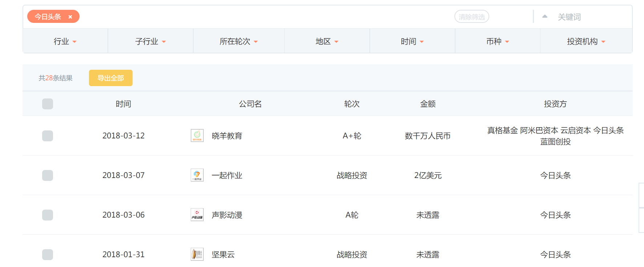Click the 声影动漫 company logo
Screen dimensions: 644x267
tap(197, 215)
